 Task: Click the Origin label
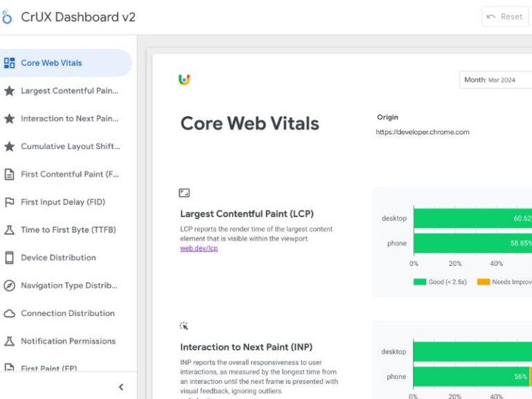(x=387, y=117)
